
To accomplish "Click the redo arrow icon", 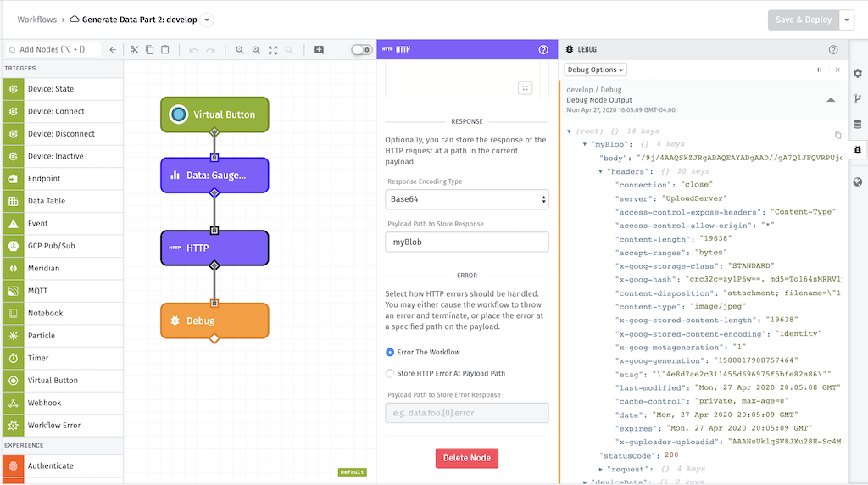I will (210, 50).
